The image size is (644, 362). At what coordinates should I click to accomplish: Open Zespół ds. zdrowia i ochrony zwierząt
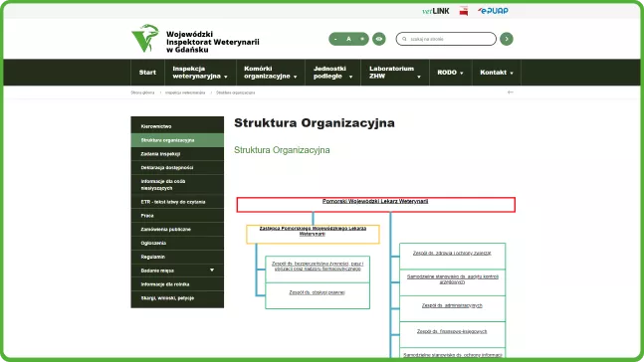pyautogui.click(x=452, y=253)
